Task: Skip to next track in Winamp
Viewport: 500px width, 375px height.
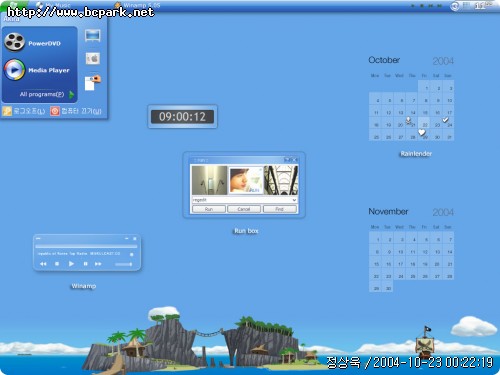Action: [98, 264]
